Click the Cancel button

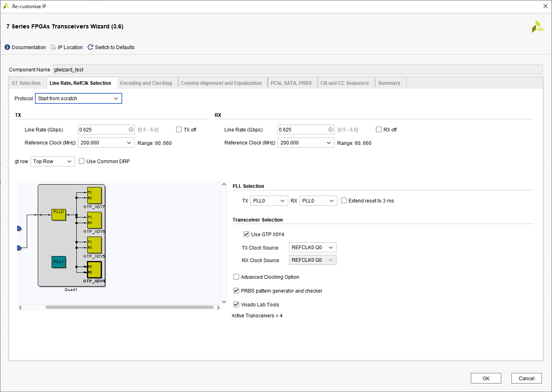click(526, 378)
